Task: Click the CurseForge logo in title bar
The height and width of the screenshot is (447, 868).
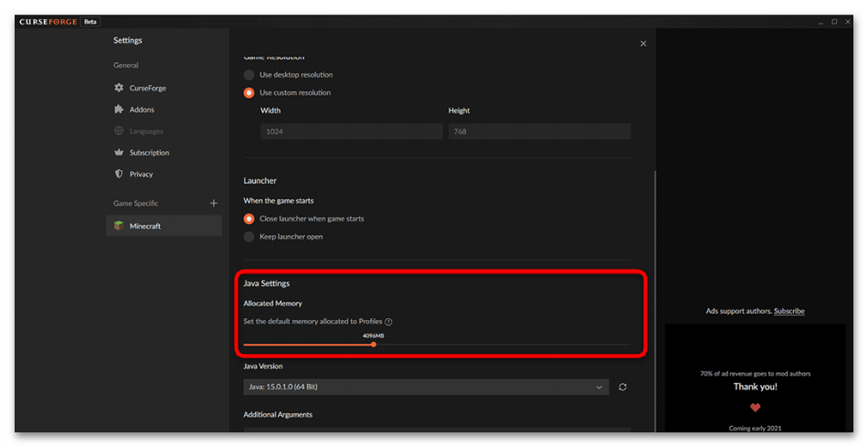Action: 48,22
